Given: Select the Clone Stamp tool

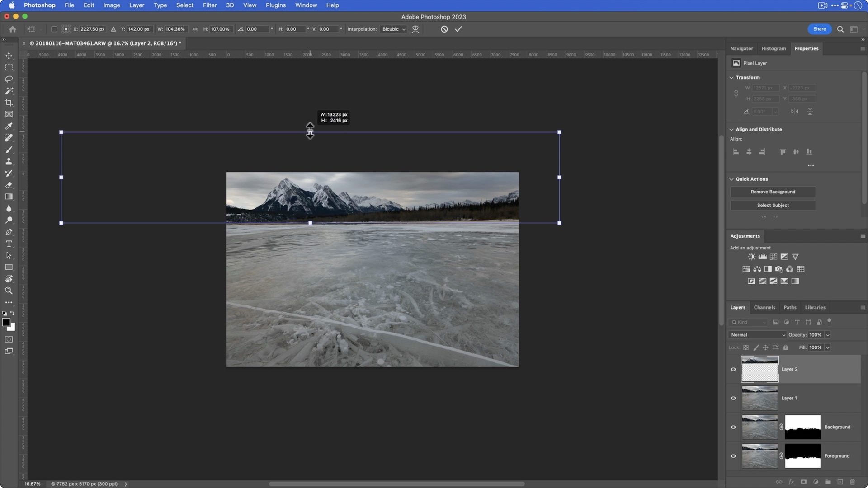Looking at the screenshot, I should tap(9, 161).
